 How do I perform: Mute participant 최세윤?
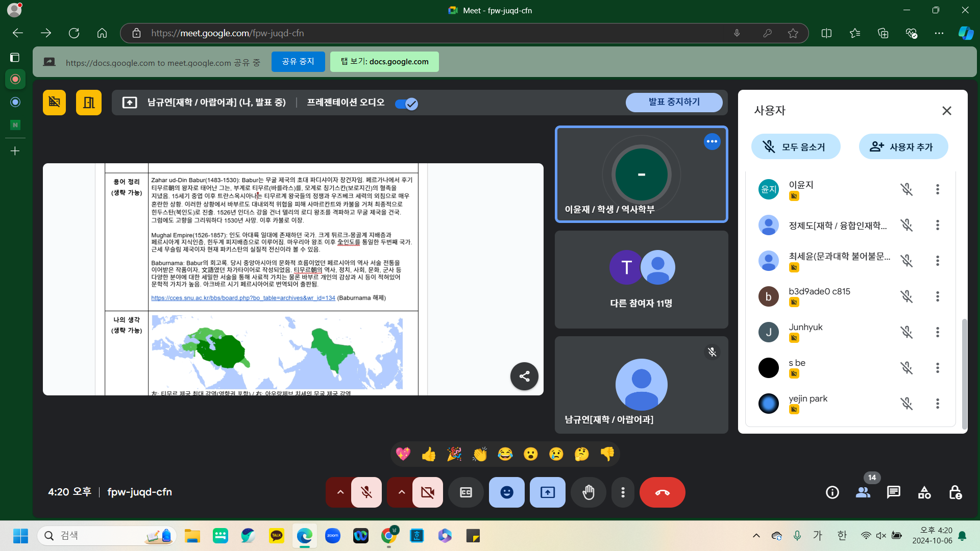click(x=906, y=261)
